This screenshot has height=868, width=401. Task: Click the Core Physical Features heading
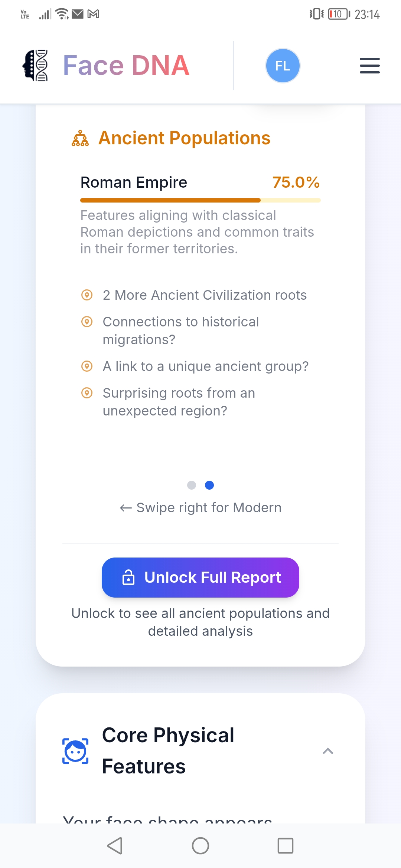pyautogui.click(x=168, y=751)
